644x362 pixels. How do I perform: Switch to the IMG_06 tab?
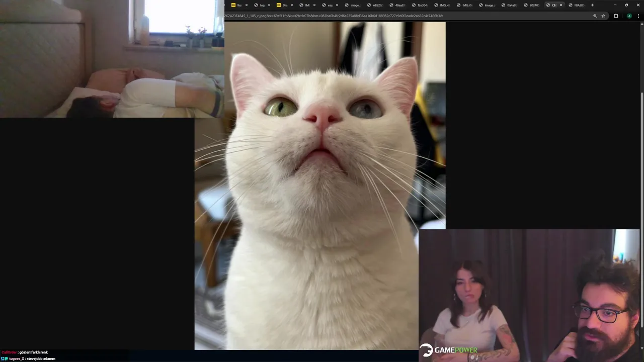[x=464, y=5]
